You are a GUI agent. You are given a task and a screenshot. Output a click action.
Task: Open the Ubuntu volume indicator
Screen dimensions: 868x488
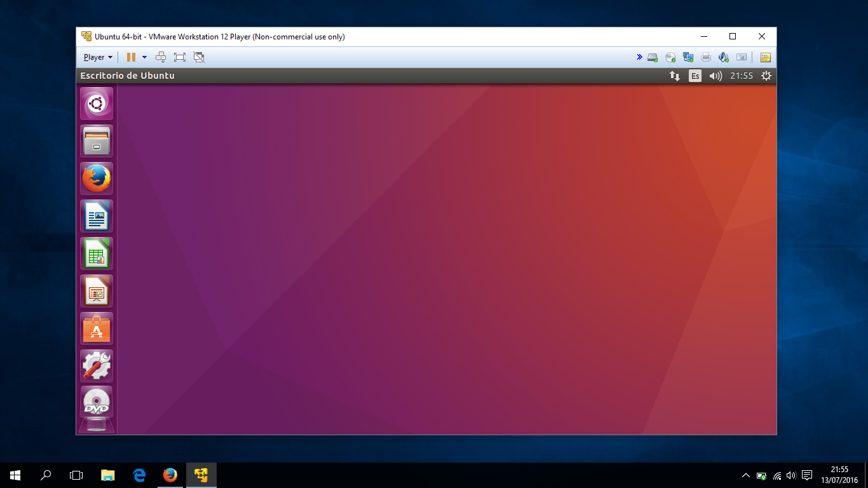point(715,76)
